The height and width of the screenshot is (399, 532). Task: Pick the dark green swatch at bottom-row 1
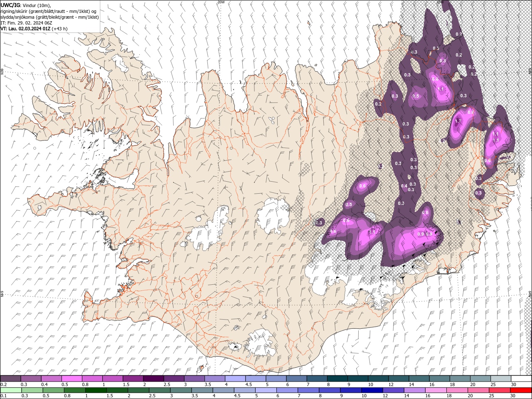96,390
